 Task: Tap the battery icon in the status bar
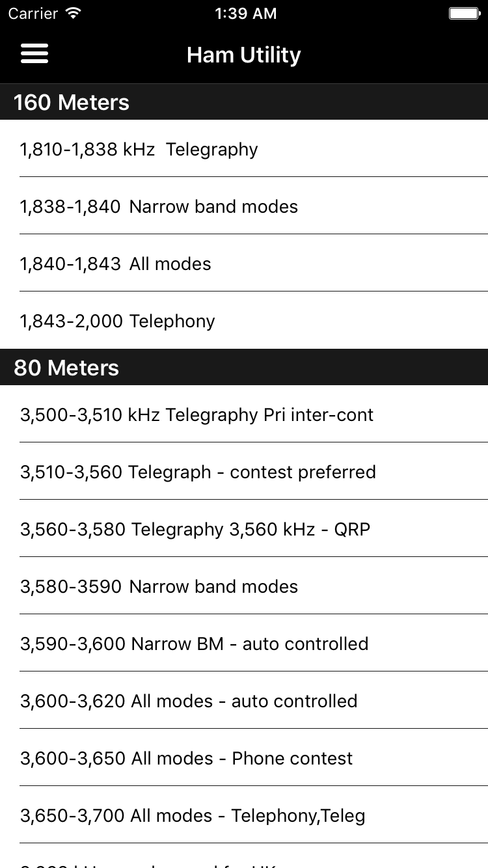(463, 12)
